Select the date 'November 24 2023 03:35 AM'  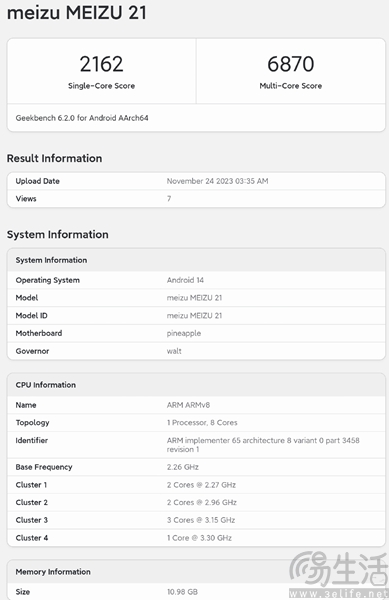pyautogui.click(x=217, y=181)
